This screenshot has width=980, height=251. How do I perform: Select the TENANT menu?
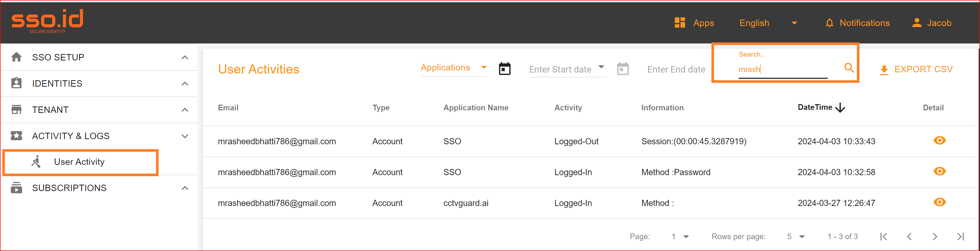pos(99,110)
